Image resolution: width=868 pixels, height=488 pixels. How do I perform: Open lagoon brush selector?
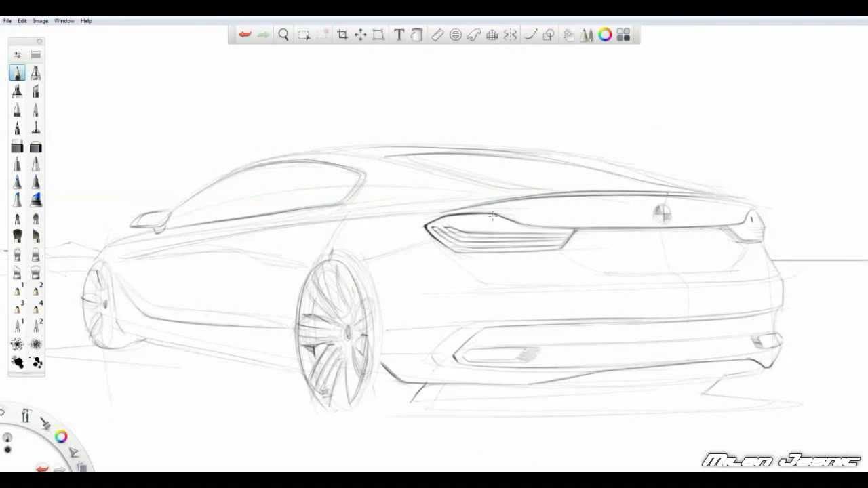pos(45,424)
